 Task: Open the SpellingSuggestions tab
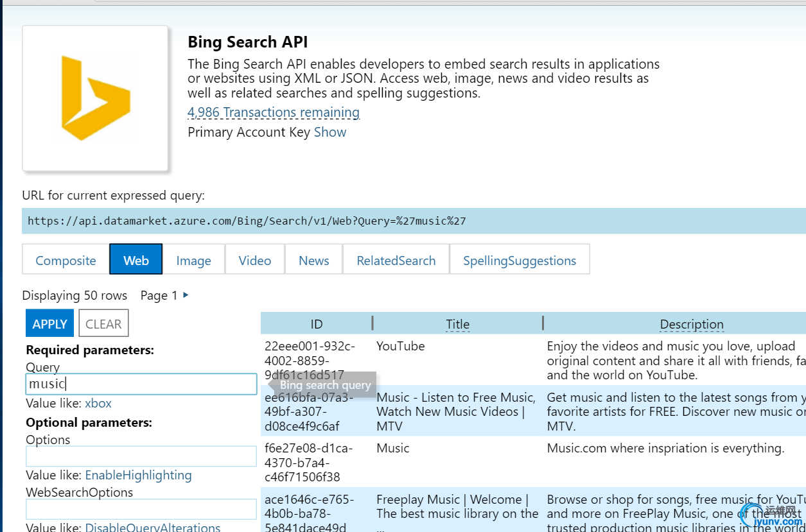click(520, 260)
